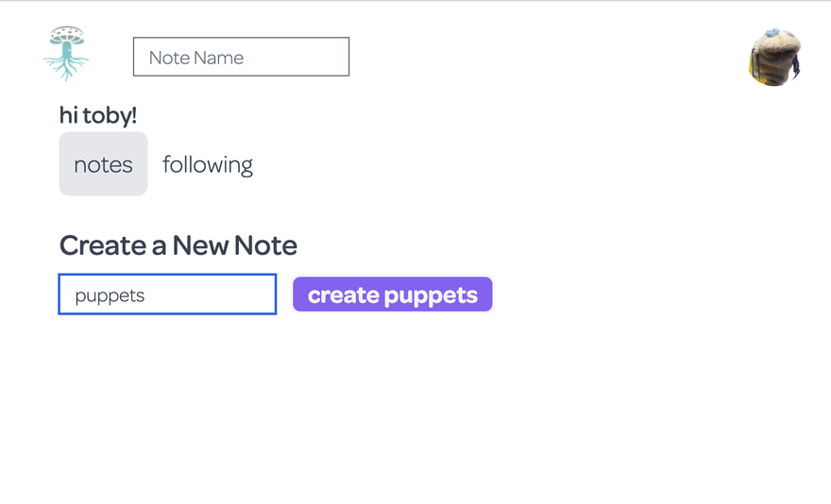Open the following tab
The height and width of the screenshot is (504, 831).
coord(208,164)
